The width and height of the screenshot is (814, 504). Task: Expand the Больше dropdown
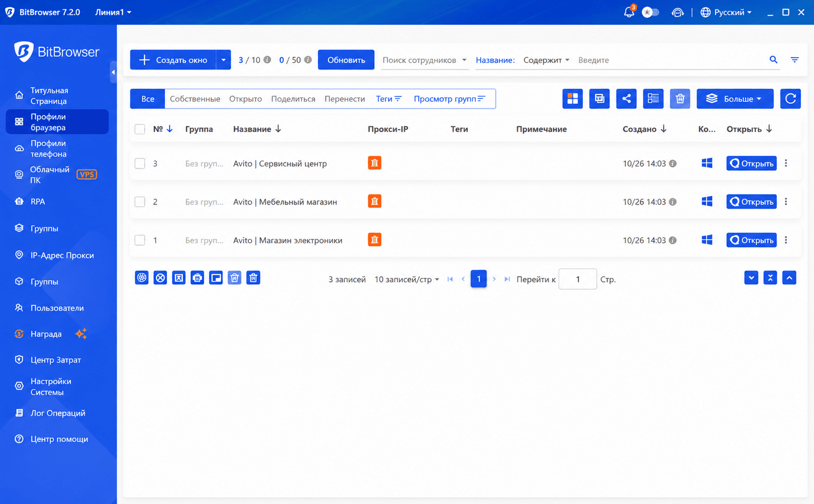[735, 99]
